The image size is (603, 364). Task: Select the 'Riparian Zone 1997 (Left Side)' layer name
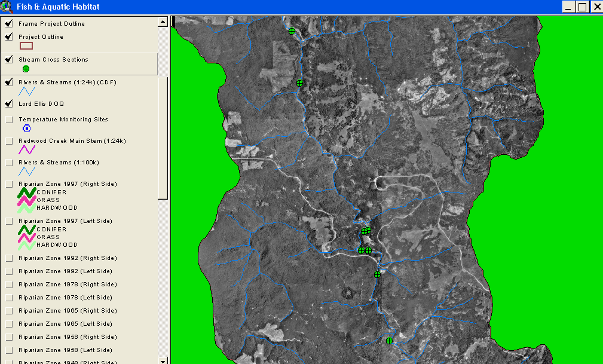(65, 221)
